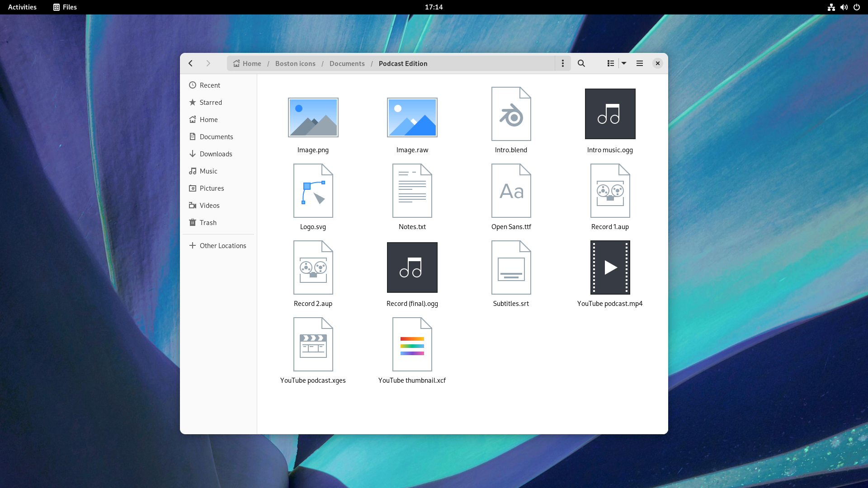Go back with the left arrow

pyautogui.click(x=191, y=63)
